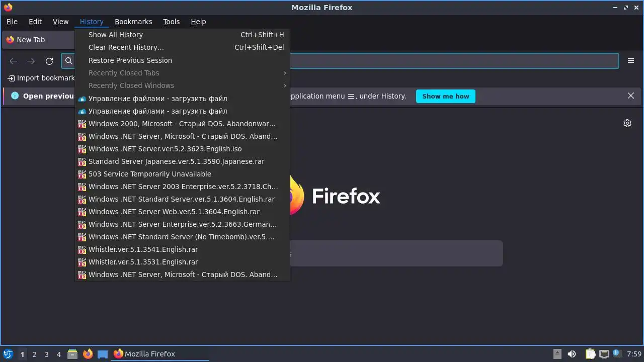Click favicon of 503 Service Temporarily Unavailable
This screenshot has width=644, height=362.
(83, 174)
